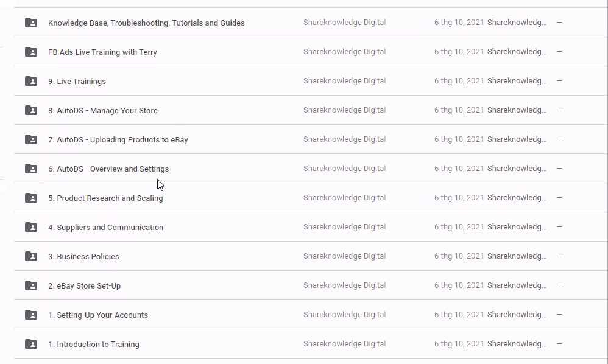The height and width of the screenshot is (364, 608).
Task: Click the 6 thg 10, 2021 date on eBay Store Set-Up row
Action: coord(459,285)
